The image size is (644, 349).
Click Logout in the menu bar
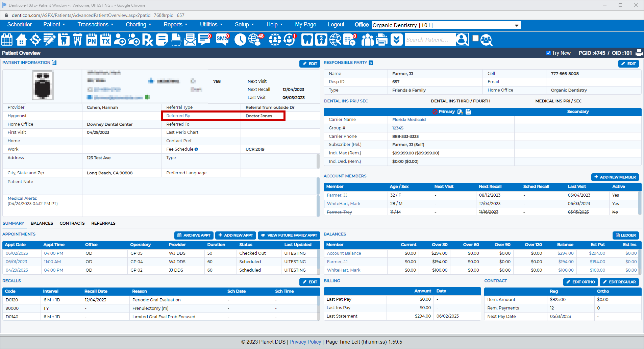coord(336,24)
